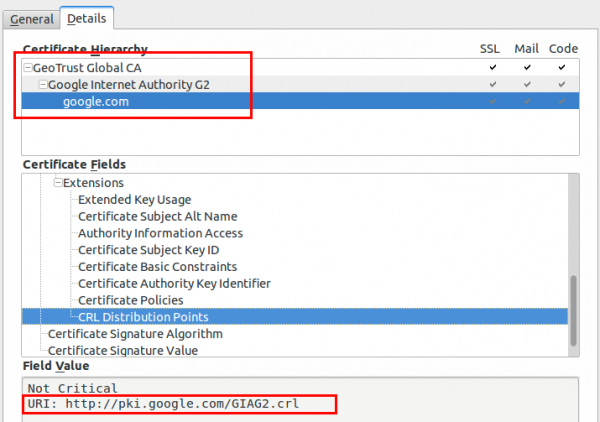Click the URI pki.google.com/GIAG2.crl value

pyautogui.click(x=163, y=404)
